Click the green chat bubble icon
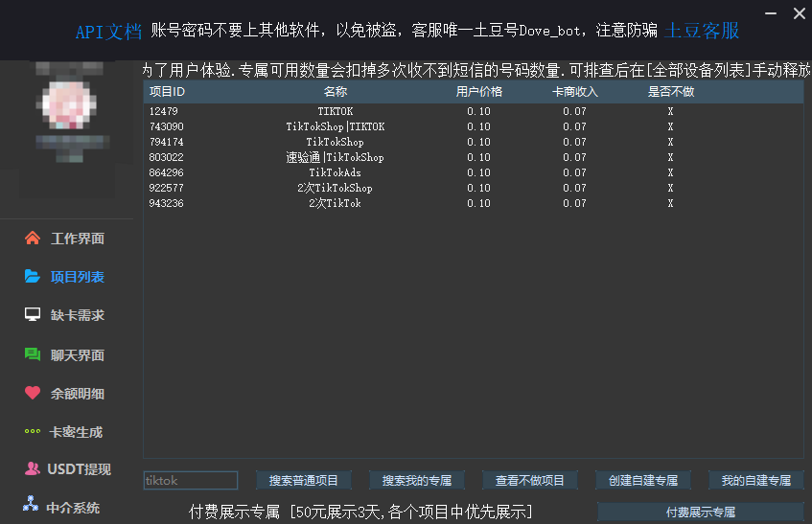The image size is (812, 524). [x=32, y=354]
